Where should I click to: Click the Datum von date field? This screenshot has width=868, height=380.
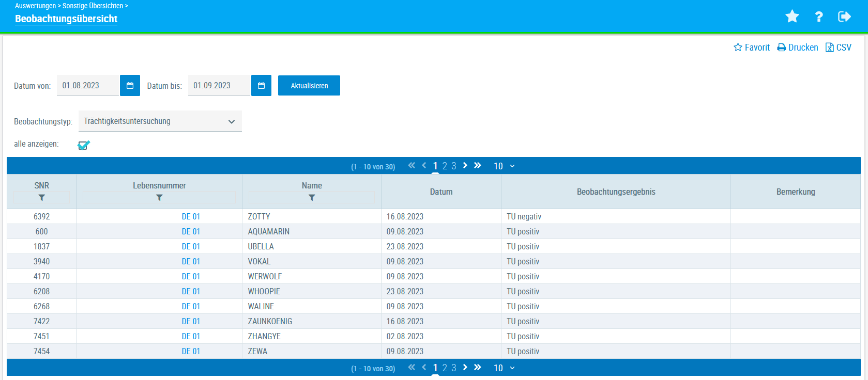click(87, 86)
